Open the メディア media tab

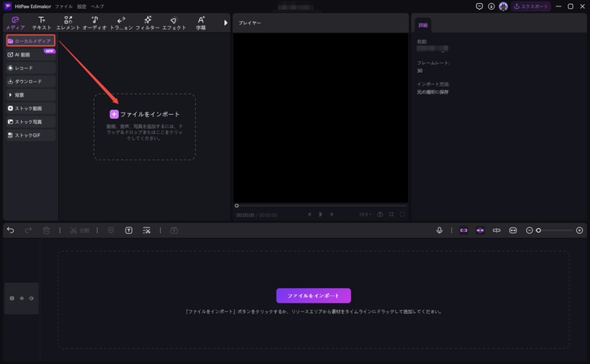point(15,23)
